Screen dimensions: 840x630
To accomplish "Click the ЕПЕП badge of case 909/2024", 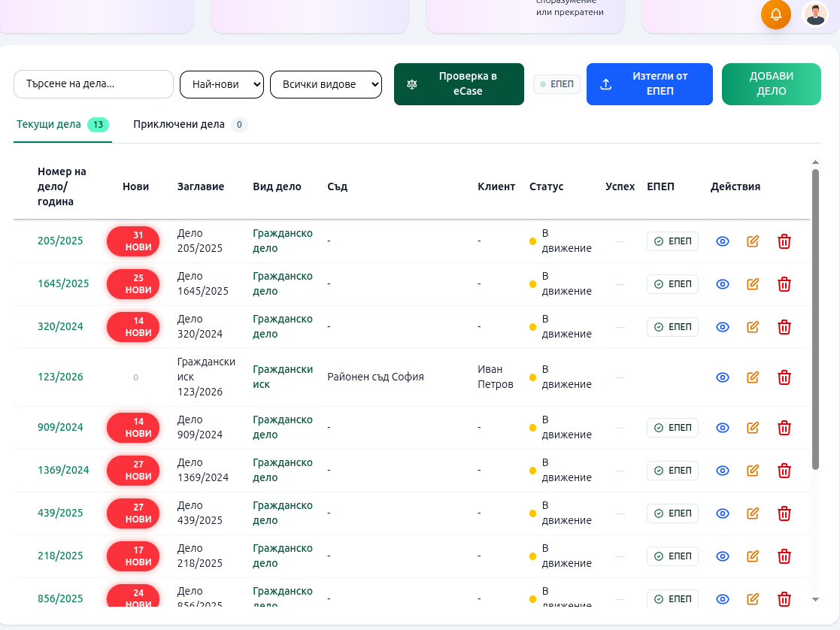I will click(x=672, y=428).
